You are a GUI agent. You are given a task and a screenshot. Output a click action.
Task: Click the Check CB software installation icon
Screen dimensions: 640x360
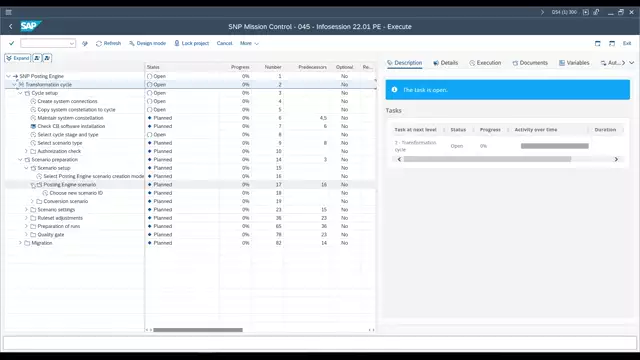tap(33, 126)
